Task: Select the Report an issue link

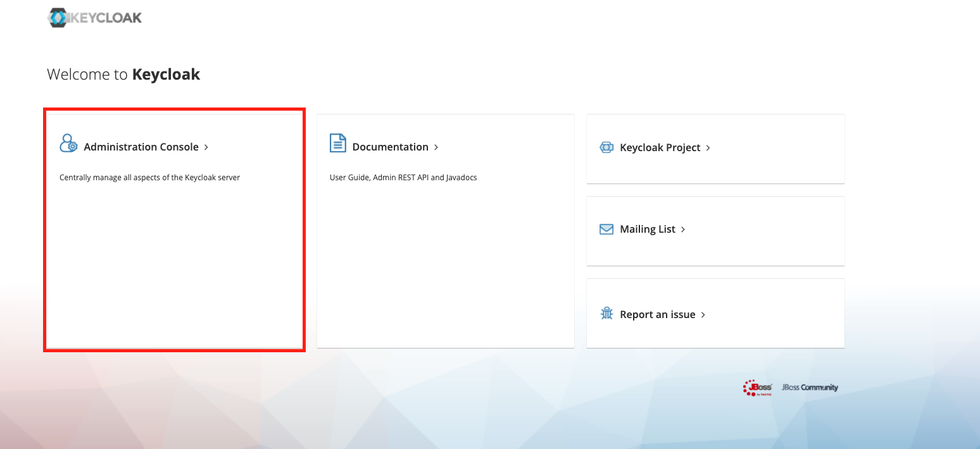Action: [657, 314]
